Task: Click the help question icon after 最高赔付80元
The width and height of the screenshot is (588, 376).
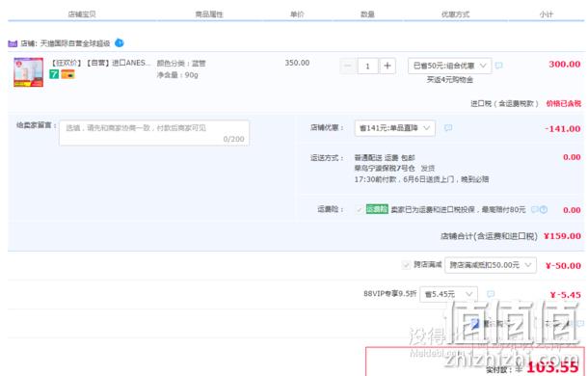Action: click(x=544, y=209)
